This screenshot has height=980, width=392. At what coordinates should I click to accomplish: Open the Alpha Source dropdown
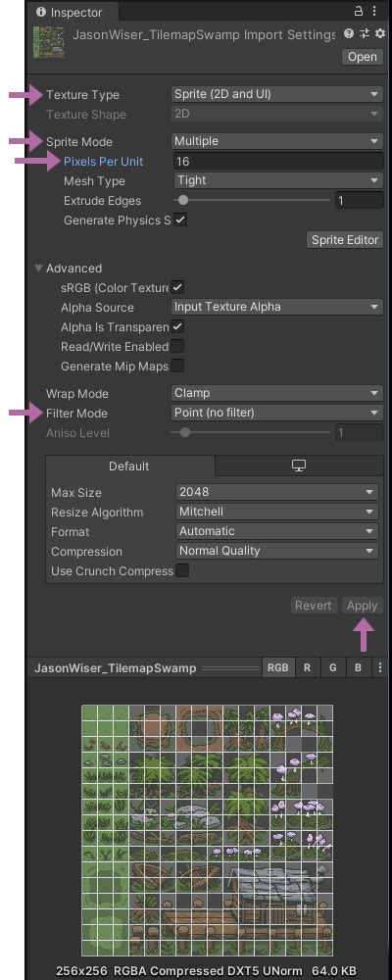coord(277,307)
